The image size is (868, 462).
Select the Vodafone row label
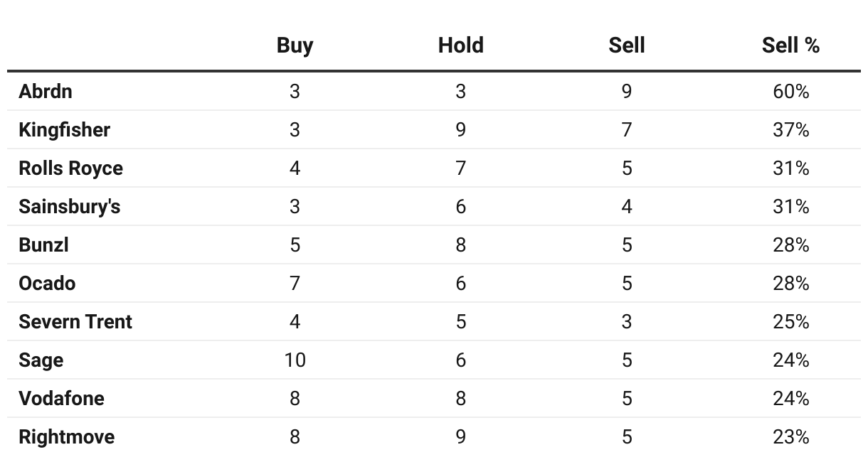(x=61, y=399)
